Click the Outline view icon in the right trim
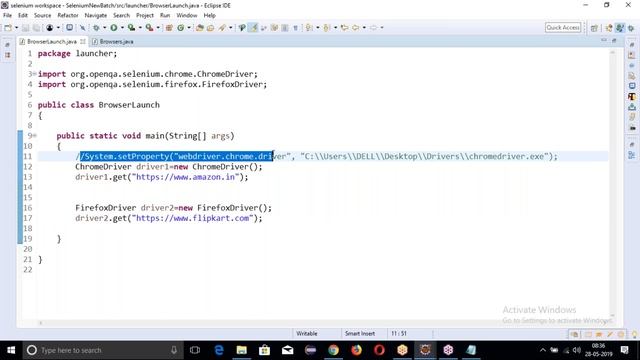Screen dimensions: 640x360 pos(632,155)
